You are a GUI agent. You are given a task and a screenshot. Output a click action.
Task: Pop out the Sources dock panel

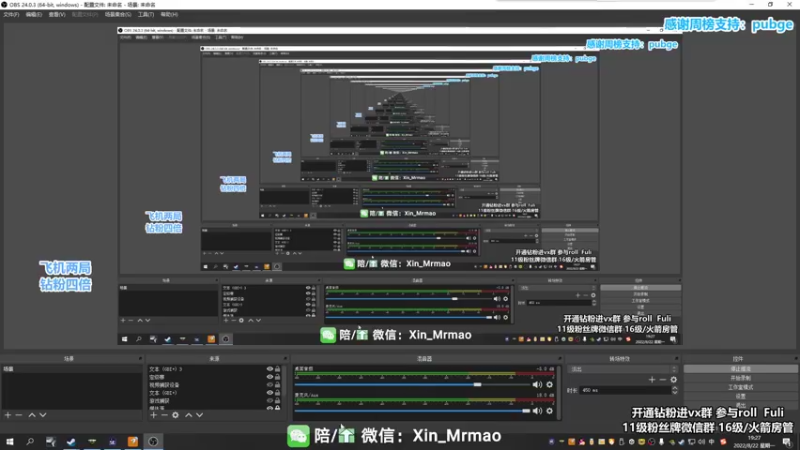(285, 359)
